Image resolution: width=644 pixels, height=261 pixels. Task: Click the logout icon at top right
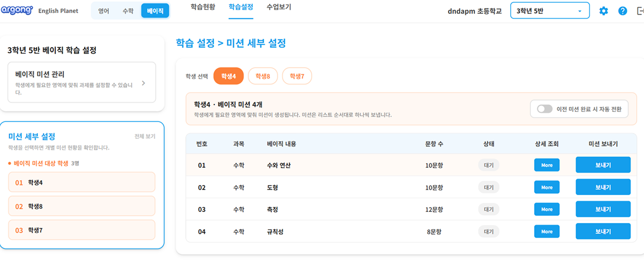tap(640, 11)
